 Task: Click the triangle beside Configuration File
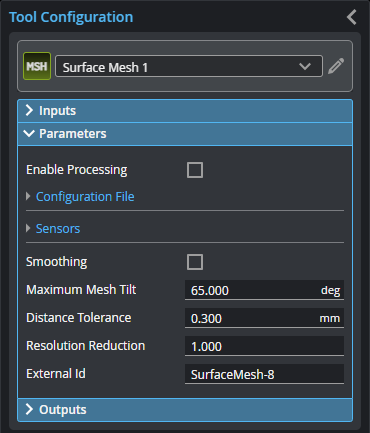click(28, 196)
